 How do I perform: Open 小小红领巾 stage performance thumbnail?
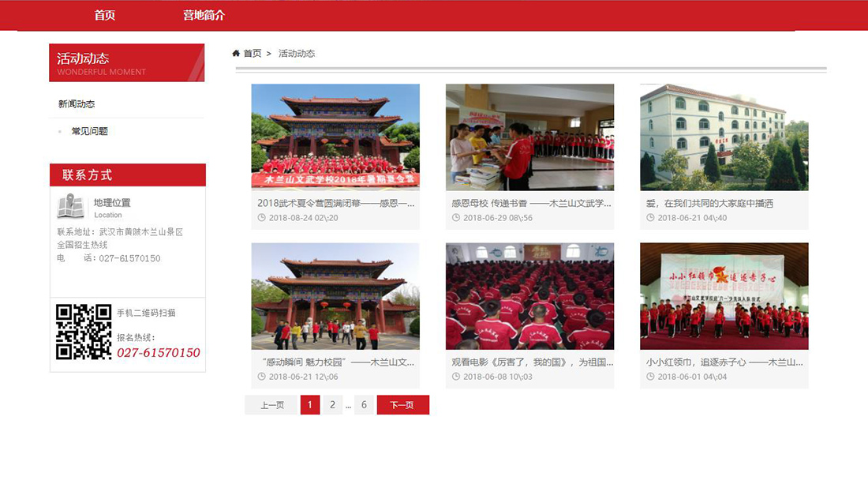point(724,296)
